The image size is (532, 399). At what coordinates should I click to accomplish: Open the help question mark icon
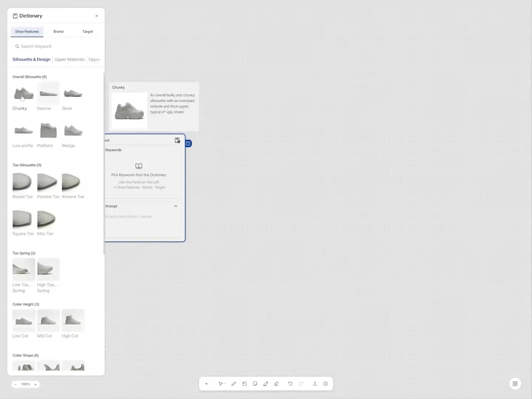325,384
